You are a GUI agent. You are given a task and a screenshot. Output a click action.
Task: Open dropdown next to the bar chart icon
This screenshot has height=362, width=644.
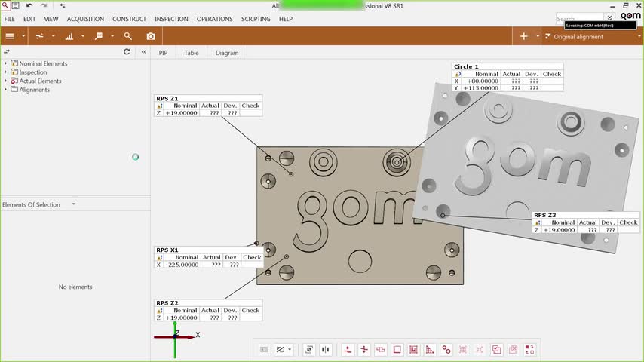pos(83,36)
